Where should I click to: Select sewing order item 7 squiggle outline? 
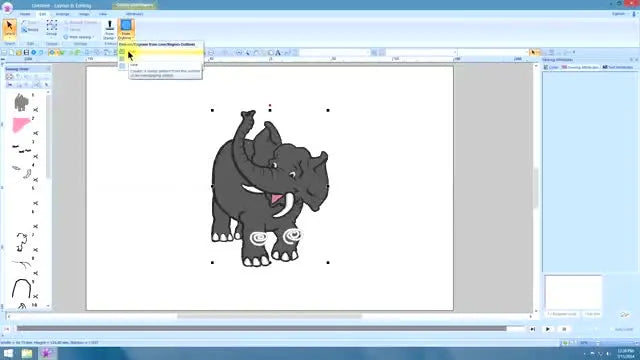[22, 242]
